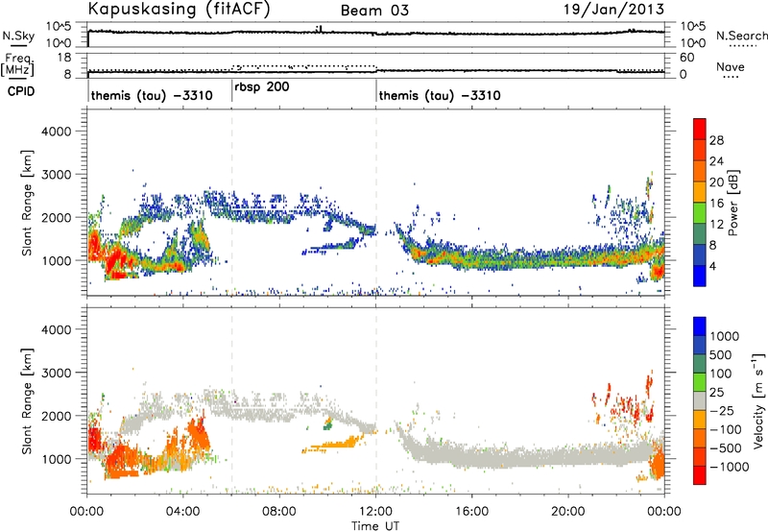768x532 pixels.
Task: Click the '20:00' time axis label
Action: point(568,511)
